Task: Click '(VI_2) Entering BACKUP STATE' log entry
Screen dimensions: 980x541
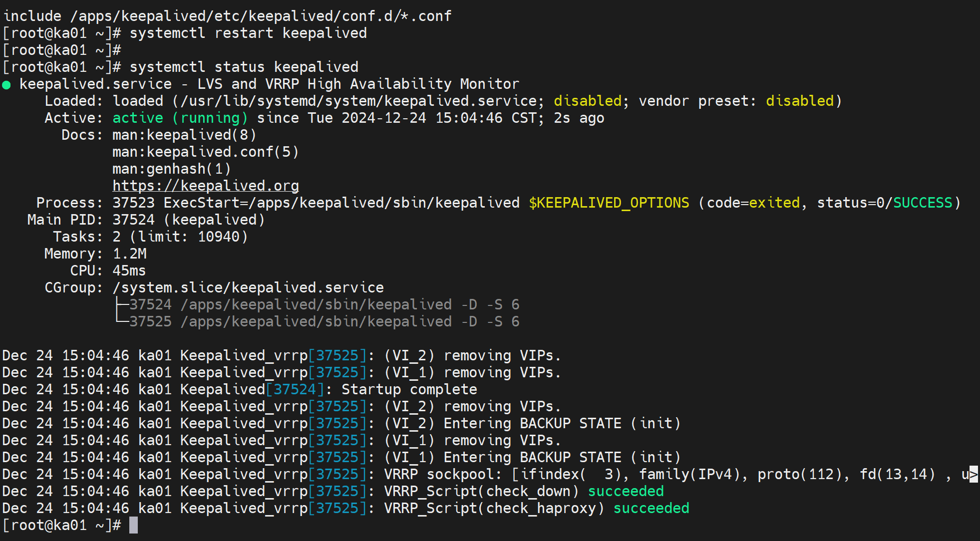Action: (x=532, y=423)
